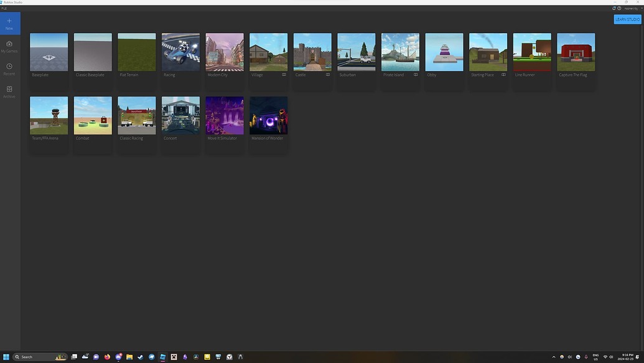Open Steam from the taskbar

[141, 357]
